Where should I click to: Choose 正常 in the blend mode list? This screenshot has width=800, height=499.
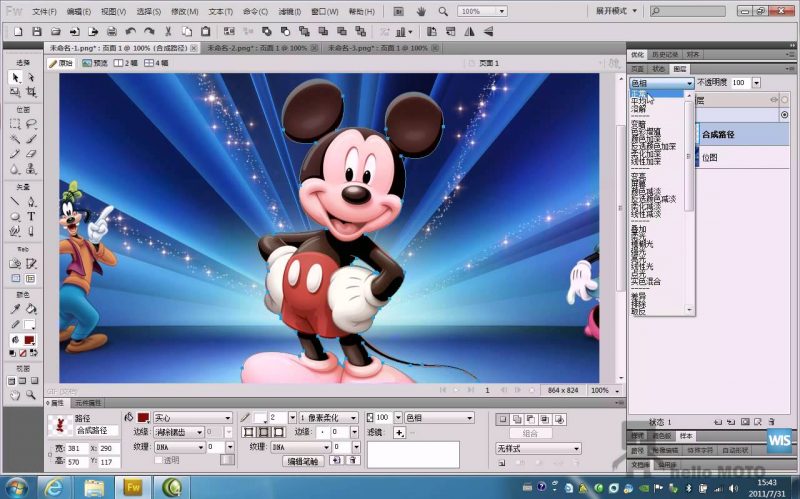[640, 94]
